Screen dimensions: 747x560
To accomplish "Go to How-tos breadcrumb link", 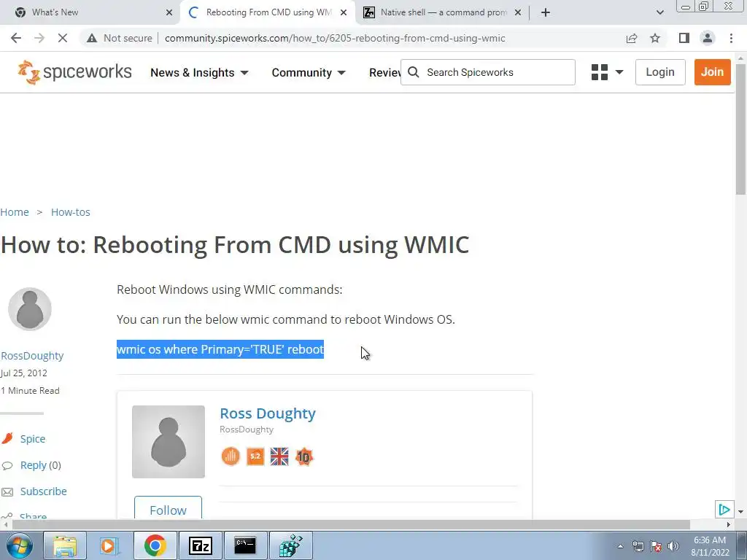I will 71,212.
